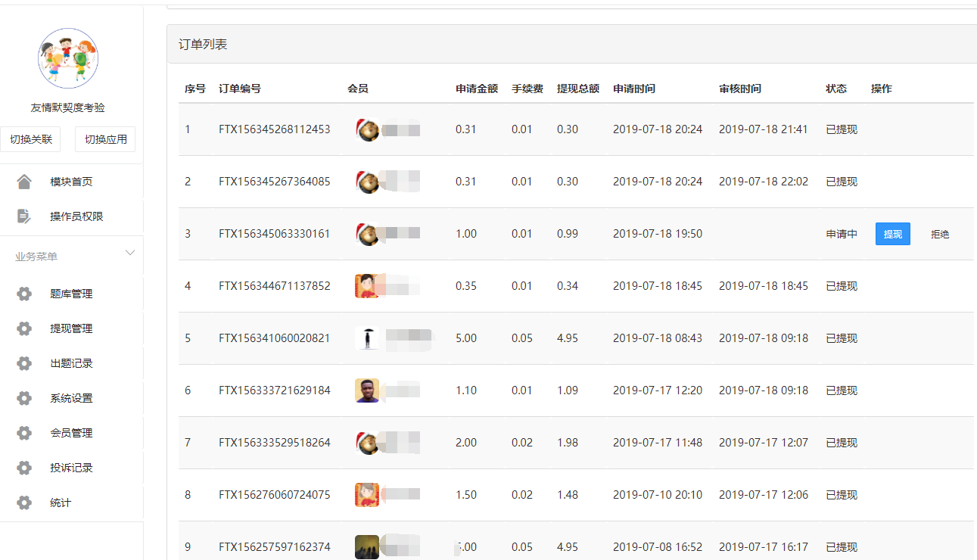Click member avatar in order row 2
Viewport: 977px width, 560px height.
367,182
